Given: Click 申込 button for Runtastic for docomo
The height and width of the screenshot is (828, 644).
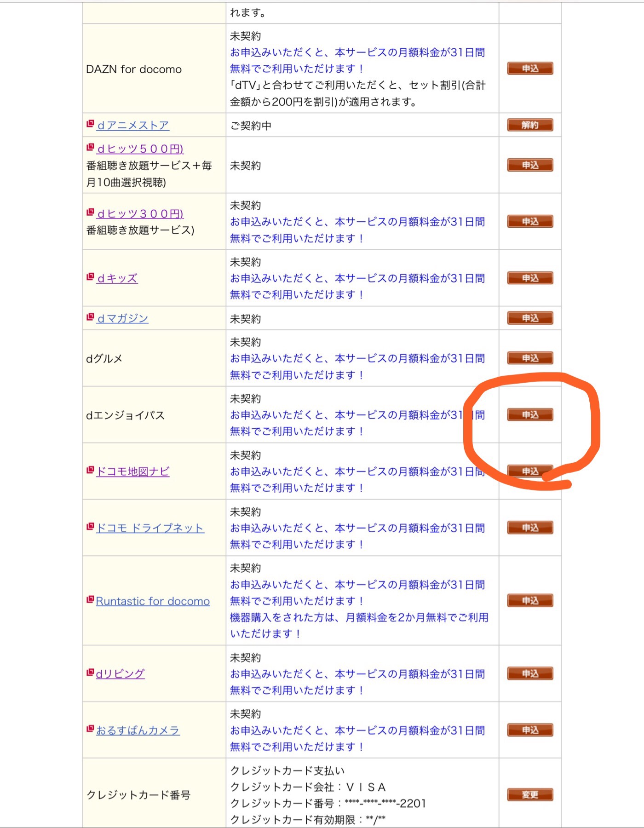Looking at the screenshot, I should (x=530, y=601).
